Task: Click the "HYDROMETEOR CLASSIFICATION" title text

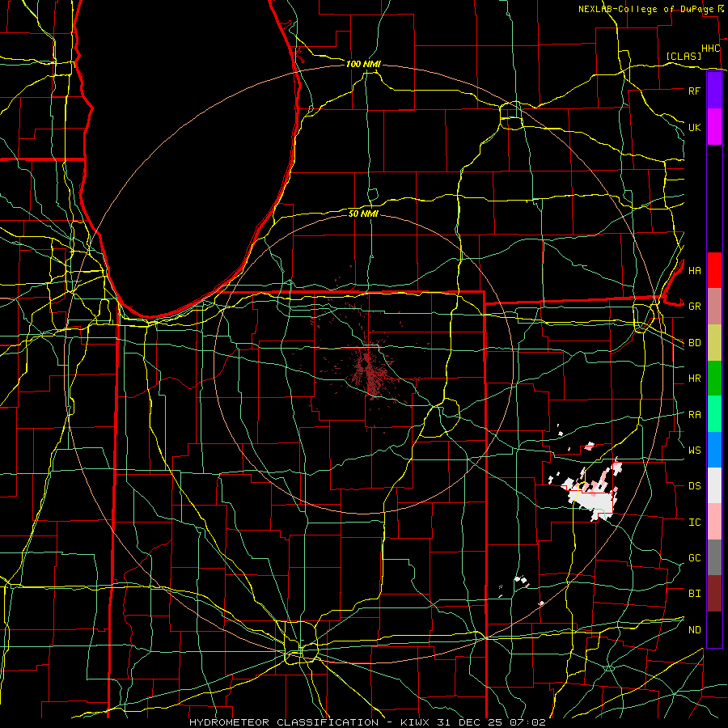Action: pyautogui.click(x=284, y=722)
